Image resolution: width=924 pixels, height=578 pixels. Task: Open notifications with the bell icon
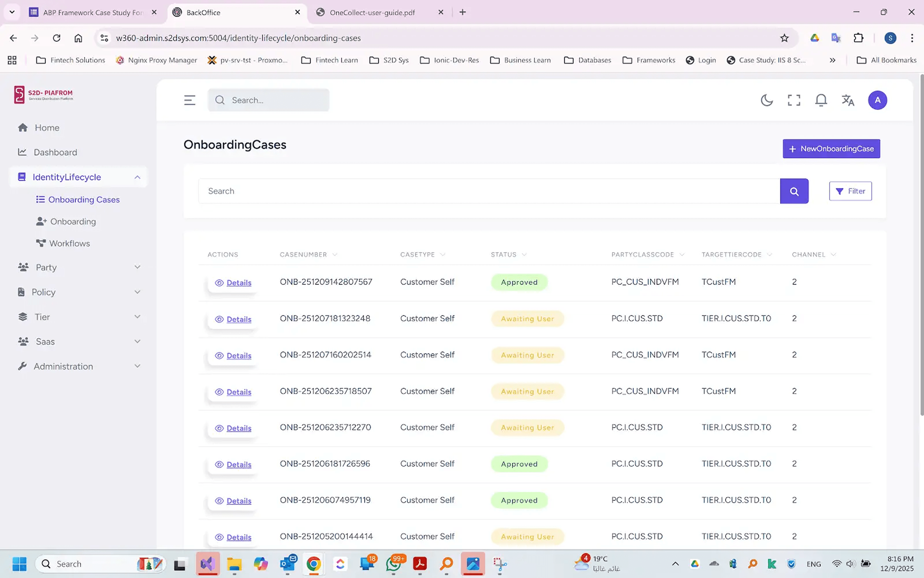coord(821,100)
